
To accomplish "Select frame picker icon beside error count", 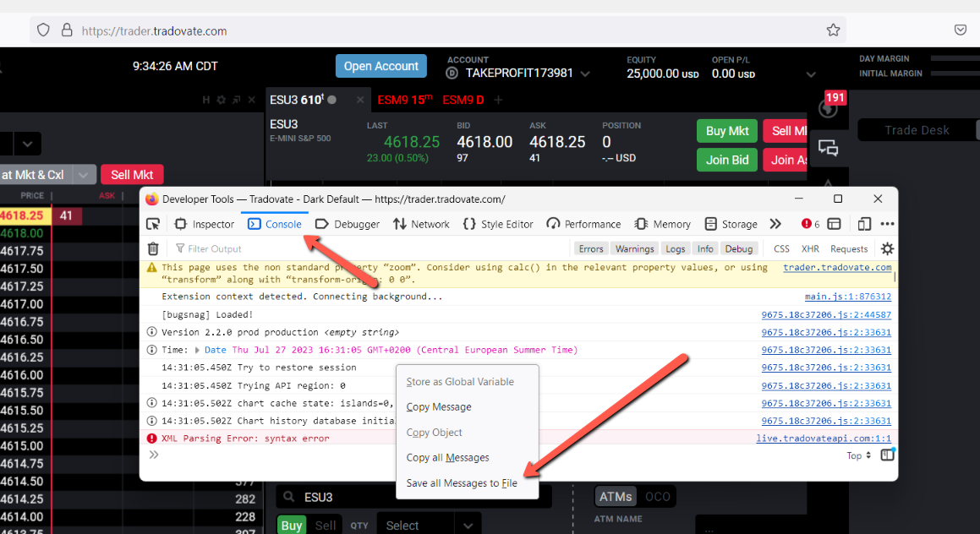I will pos(834,224).
